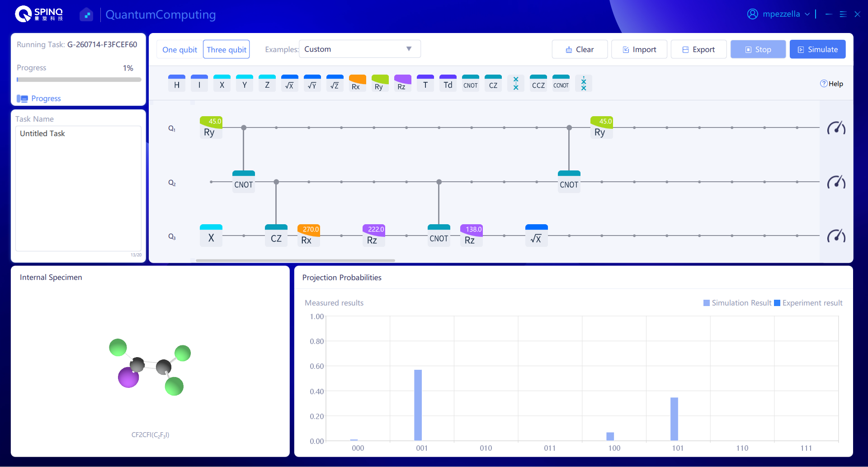
Task: Pick the two-qubit SWAP gate icon
Action: coord(516,84)
